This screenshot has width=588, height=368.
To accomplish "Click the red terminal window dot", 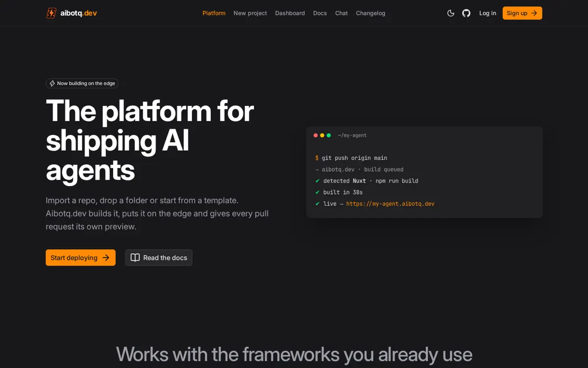I will pos(316,135).
